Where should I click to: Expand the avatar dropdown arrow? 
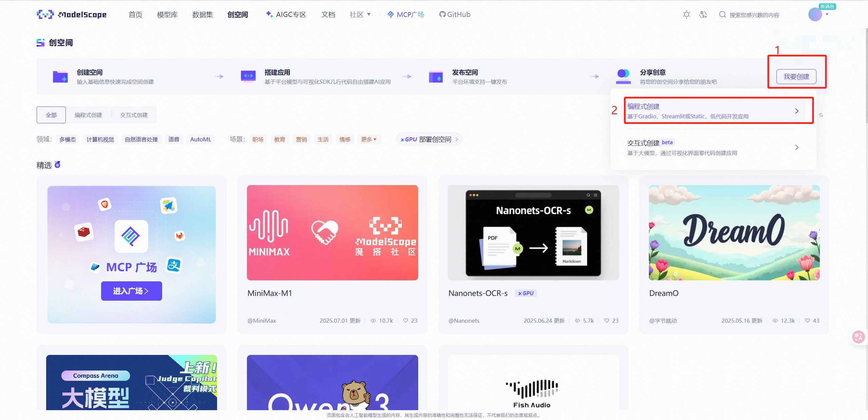click(827, 15)
